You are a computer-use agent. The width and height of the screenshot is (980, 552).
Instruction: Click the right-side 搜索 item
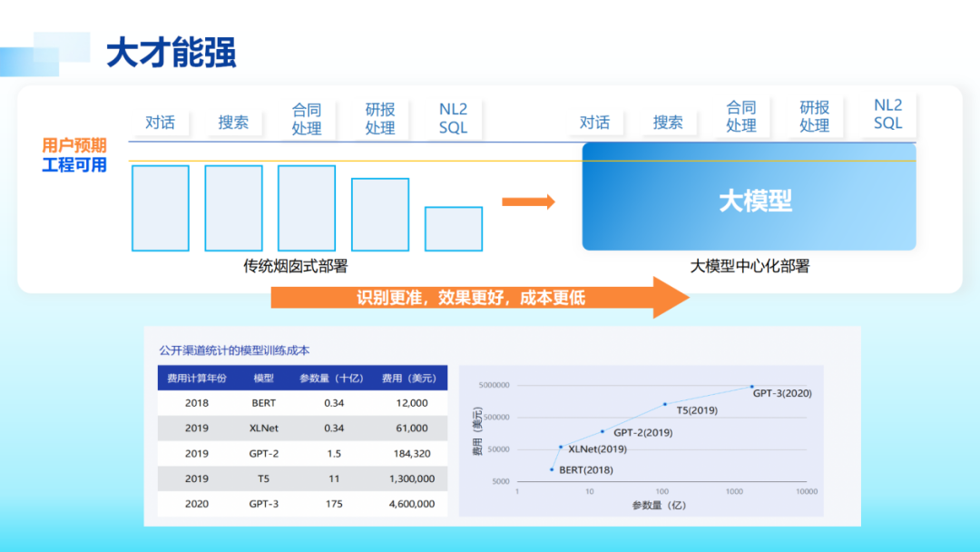pos(668,122)
